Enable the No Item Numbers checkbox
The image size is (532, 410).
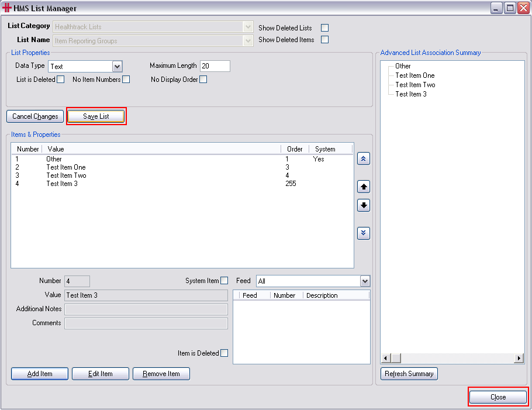click(x=126, y=80)
